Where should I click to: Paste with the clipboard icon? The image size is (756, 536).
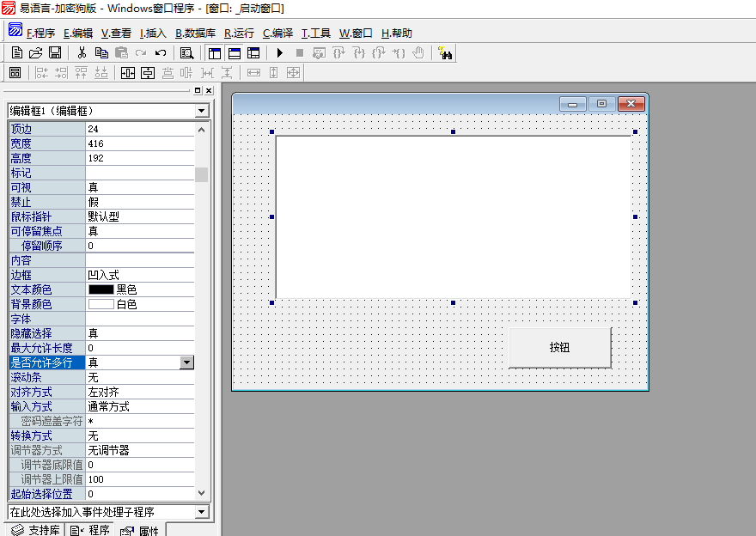pos(121,53)
